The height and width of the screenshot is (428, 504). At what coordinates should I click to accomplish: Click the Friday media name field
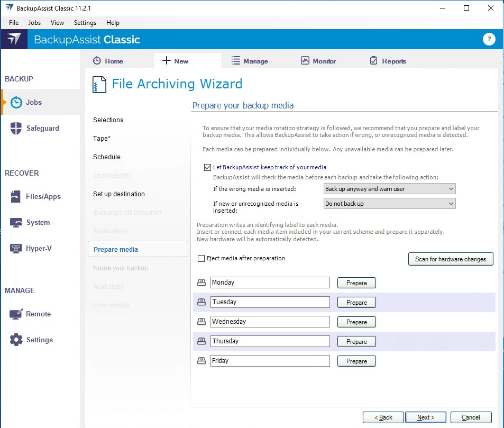tap(270, 361)
